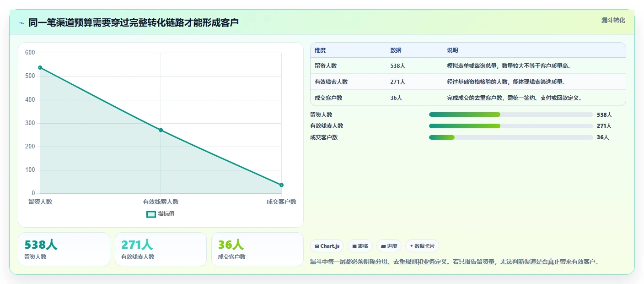Click the 指标值 legend label
Screen dimensions: 644x284
pyautogui.click(x=166, y=214)
